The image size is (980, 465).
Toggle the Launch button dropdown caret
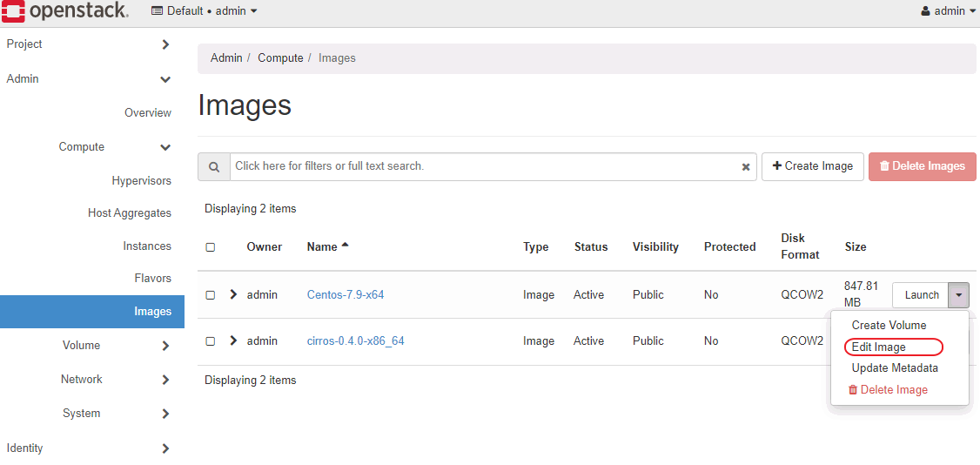tap(958, 295)
